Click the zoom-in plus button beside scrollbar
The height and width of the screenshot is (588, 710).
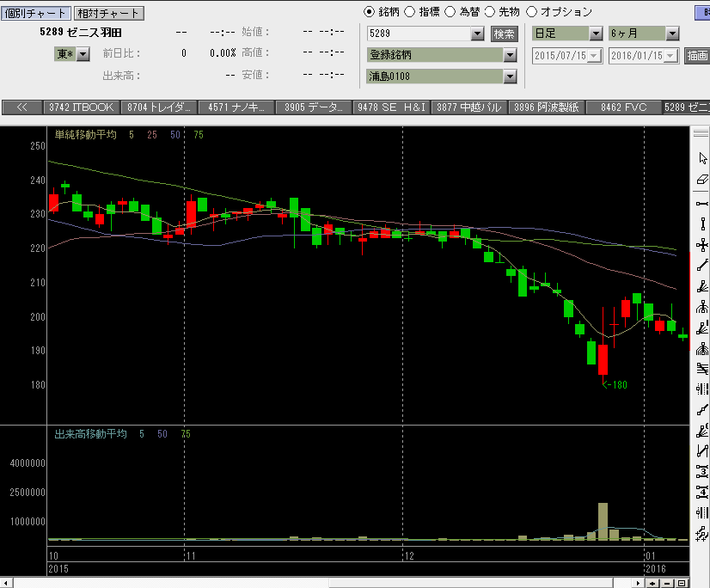click(x=653, y=583)
